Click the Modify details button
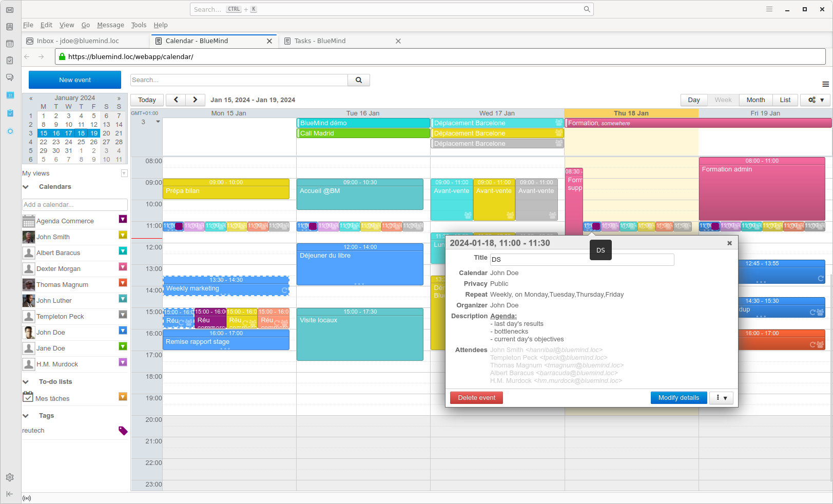This screenshot has height=504, width=833. click(679, 398)
